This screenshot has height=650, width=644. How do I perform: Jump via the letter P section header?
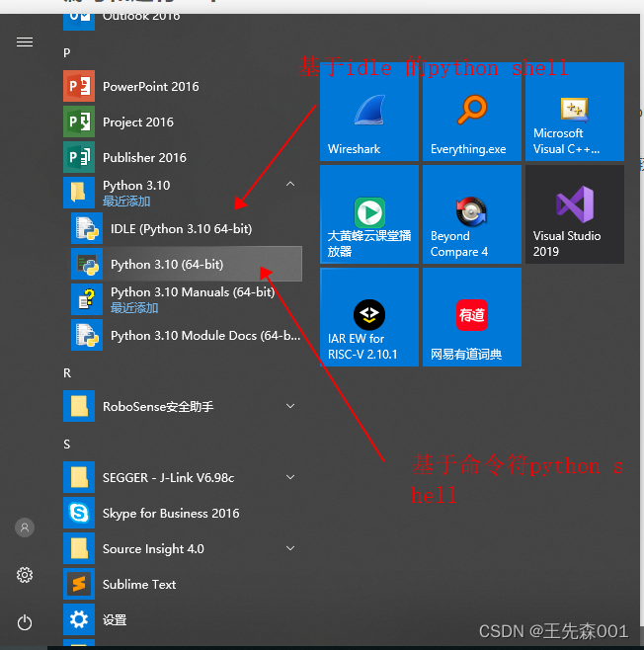67,53
